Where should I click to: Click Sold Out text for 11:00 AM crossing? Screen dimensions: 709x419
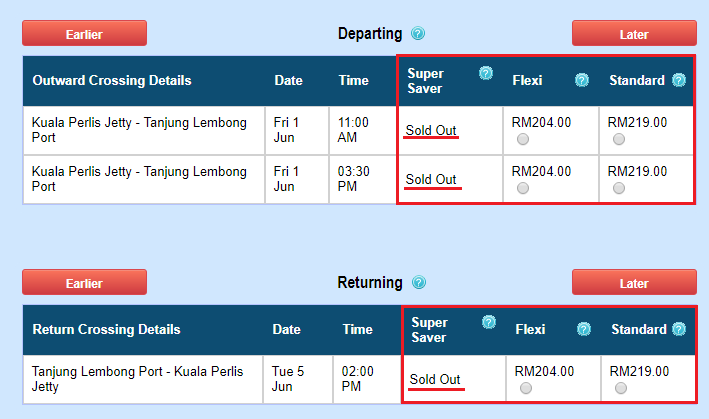tap(432, 130)
